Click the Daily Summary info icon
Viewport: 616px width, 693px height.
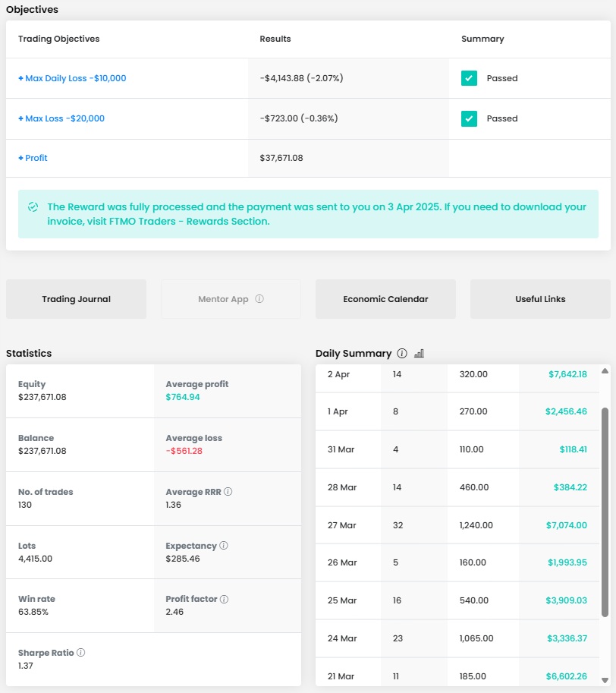[x=402, y=354]
